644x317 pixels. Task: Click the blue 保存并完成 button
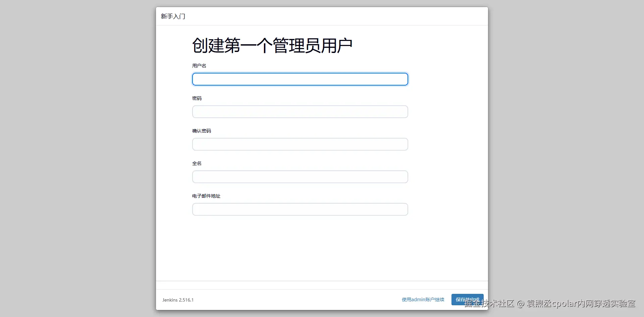coord(467,300)
